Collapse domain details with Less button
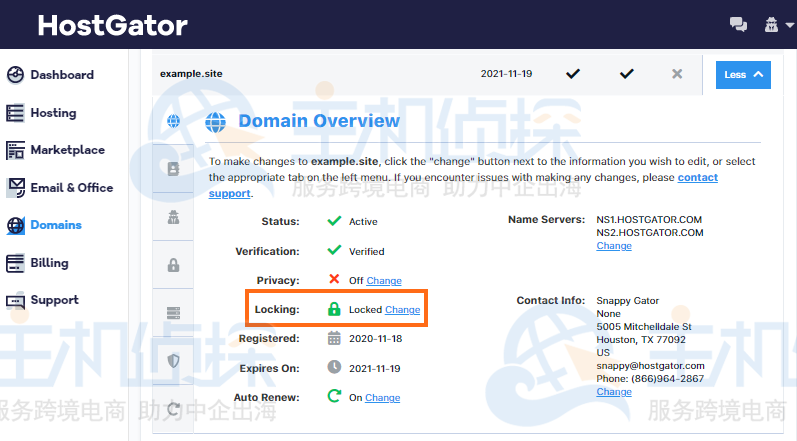Screen dimensions: 797x441 (743, 75)
